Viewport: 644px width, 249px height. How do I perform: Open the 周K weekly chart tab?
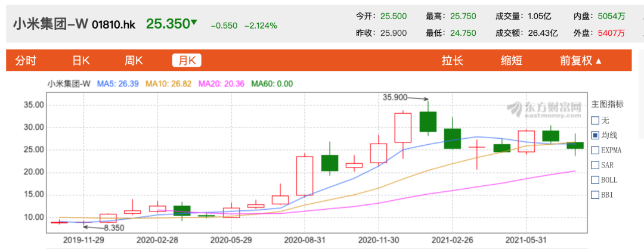point(134,61)
